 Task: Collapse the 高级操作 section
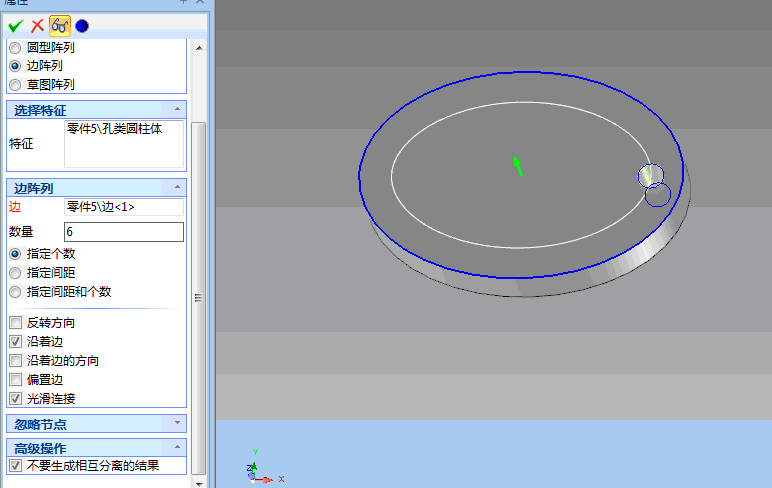coord(177,448)
